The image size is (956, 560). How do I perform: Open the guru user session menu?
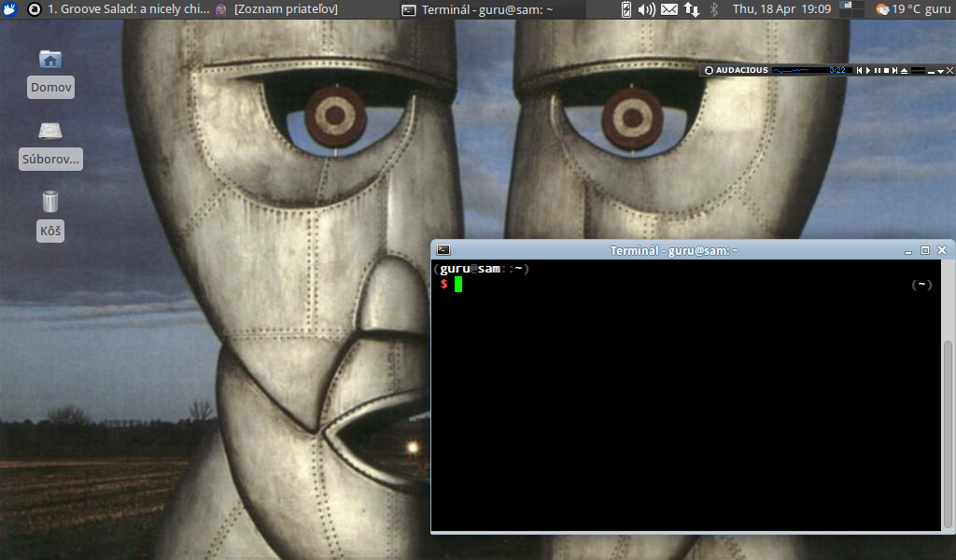[x=937, y=9]
